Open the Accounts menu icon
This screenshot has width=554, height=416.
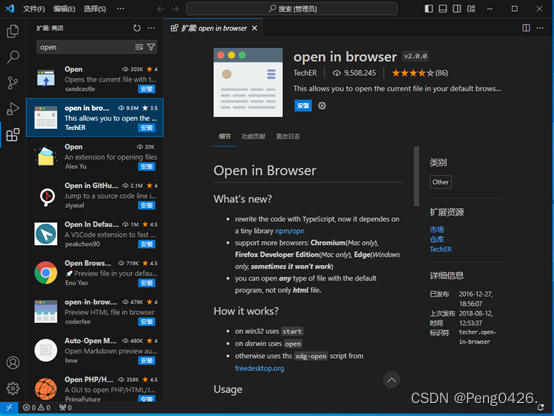(x=13, y=363)
